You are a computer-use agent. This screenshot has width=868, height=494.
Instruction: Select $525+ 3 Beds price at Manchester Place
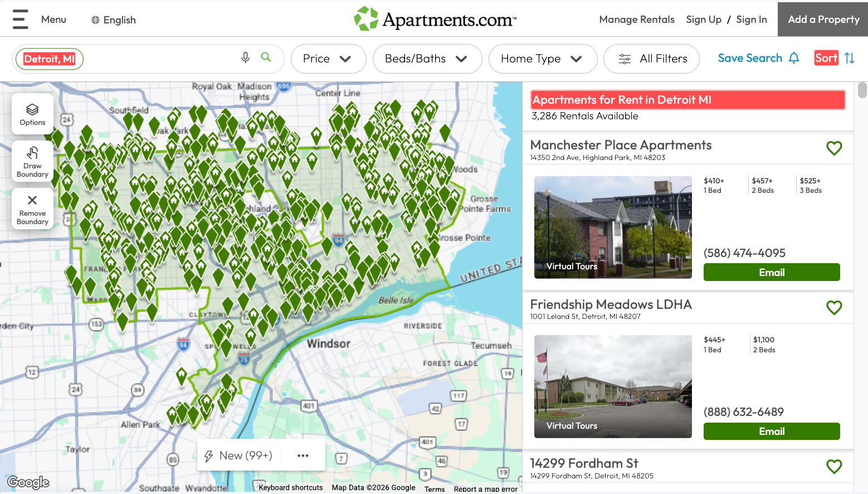pyautogui.click(x=811, y=185)
